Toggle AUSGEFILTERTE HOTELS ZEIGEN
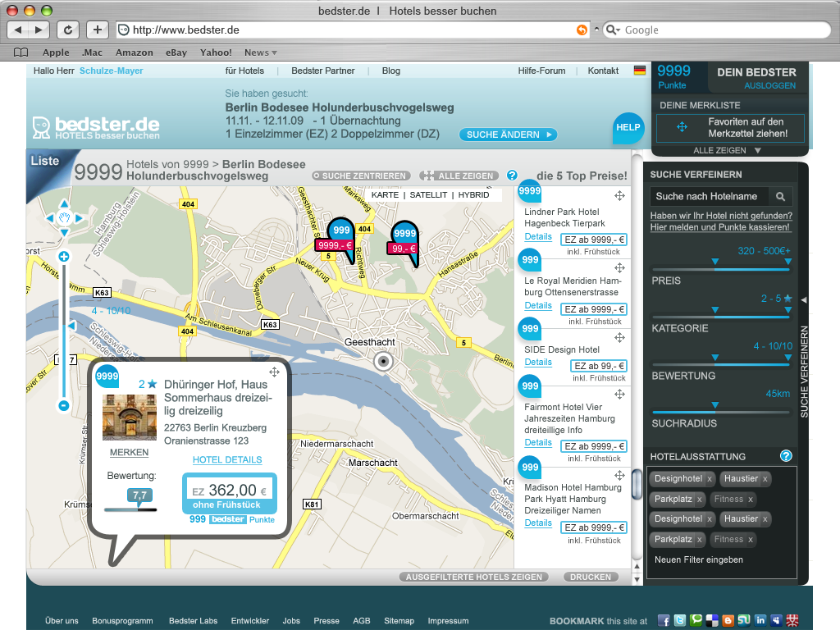This screenshot has width=840, height=630. click(474, 577)
